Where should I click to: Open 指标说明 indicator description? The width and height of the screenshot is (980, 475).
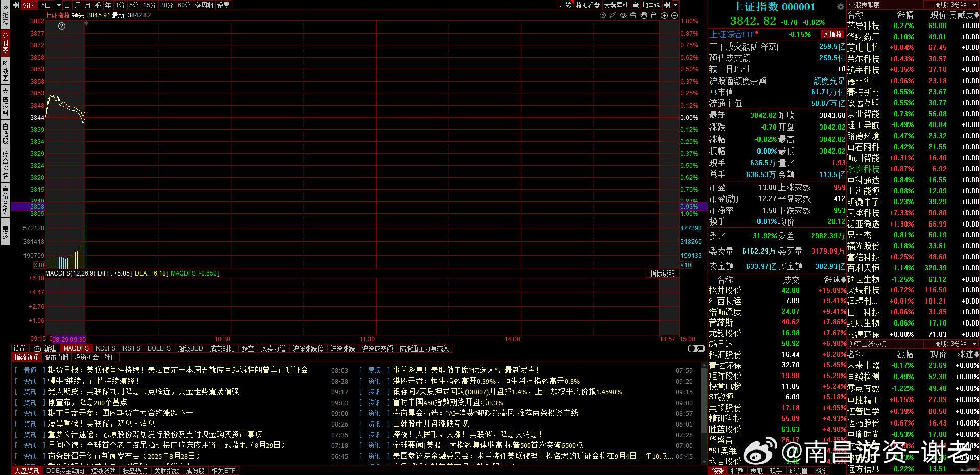663,273
